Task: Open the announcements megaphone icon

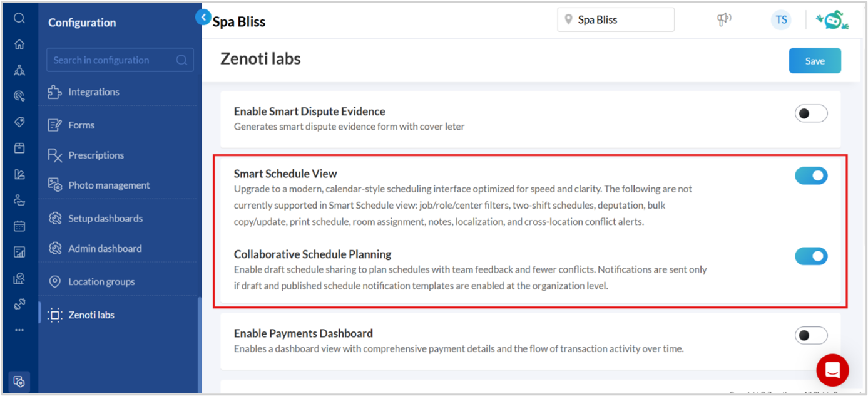Action: (x=724, y=20)
